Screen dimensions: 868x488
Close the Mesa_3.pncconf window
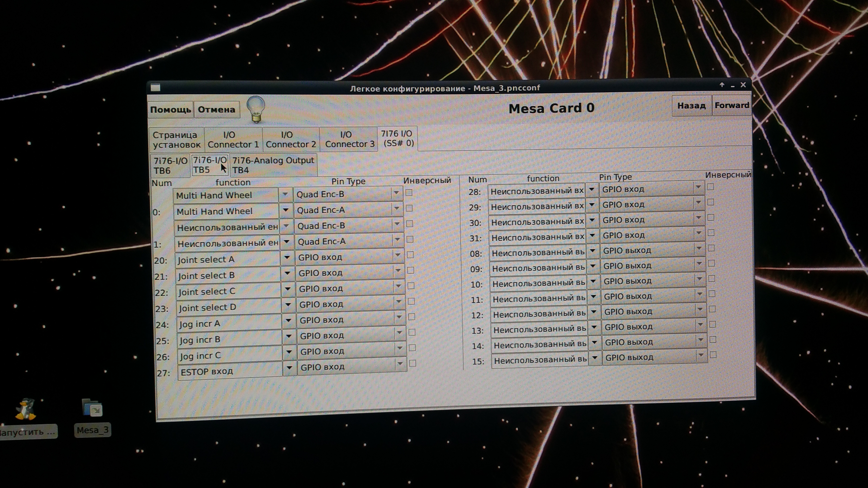tap(743, 85)
